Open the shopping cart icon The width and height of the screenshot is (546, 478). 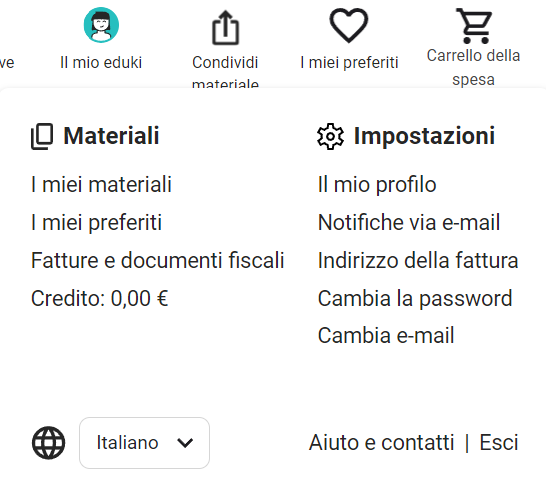474,26
